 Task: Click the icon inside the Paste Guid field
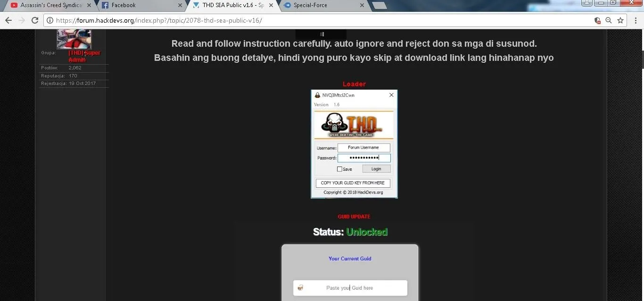click(x=300, y=288)
